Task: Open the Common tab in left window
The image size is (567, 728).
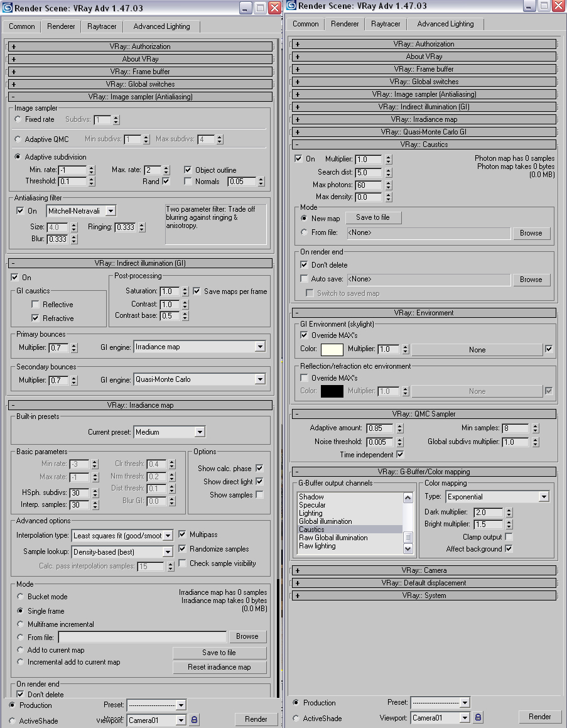Action: coord(22,26)
